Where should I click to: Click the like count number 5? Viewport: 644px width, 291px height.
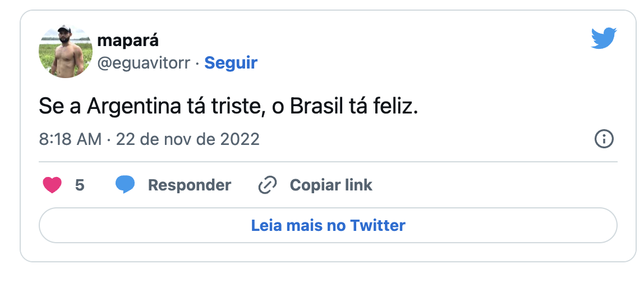coord(80,185)
